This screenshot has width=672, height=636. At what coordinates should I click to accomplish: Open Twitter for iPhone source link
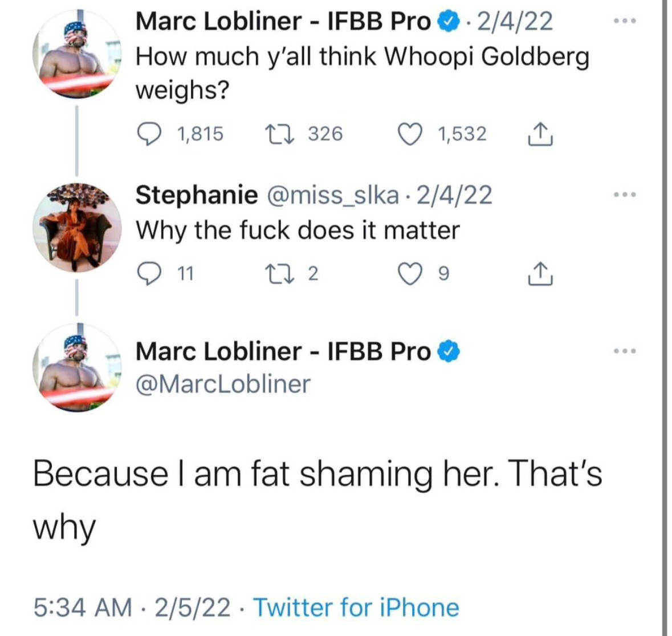tap(356, 607)
